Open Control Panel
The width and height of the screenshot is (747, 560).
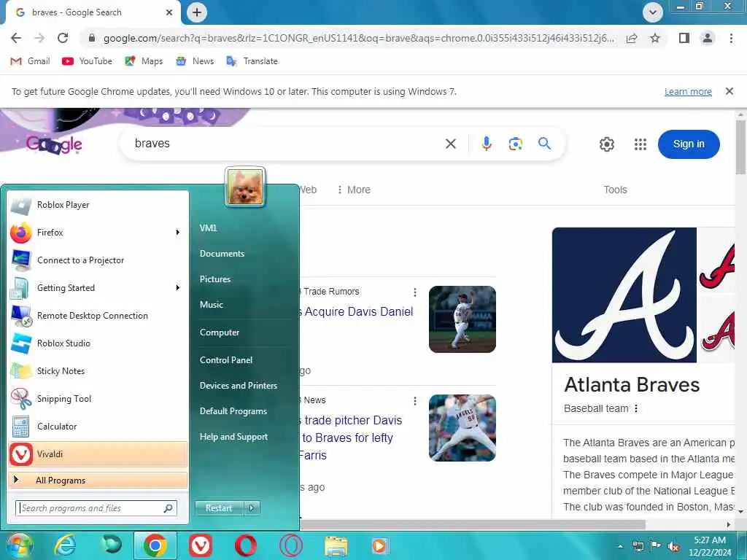[226, 360]
